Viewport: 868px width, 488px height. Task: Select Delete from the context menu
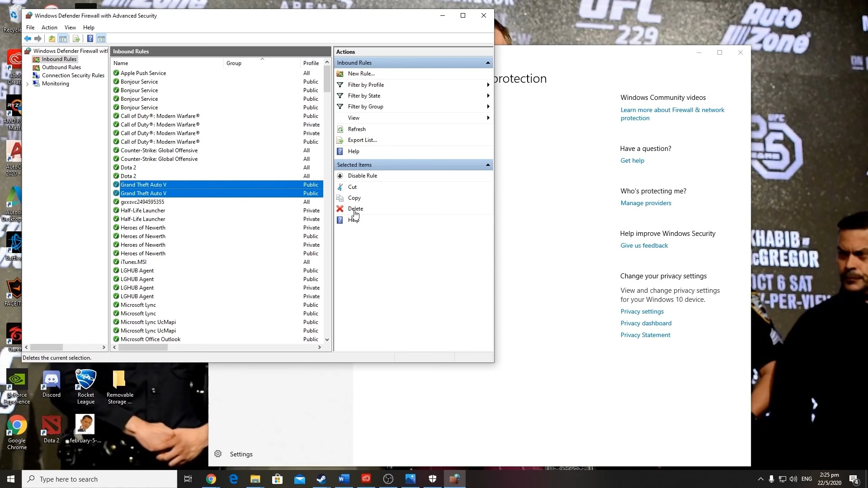355,209
